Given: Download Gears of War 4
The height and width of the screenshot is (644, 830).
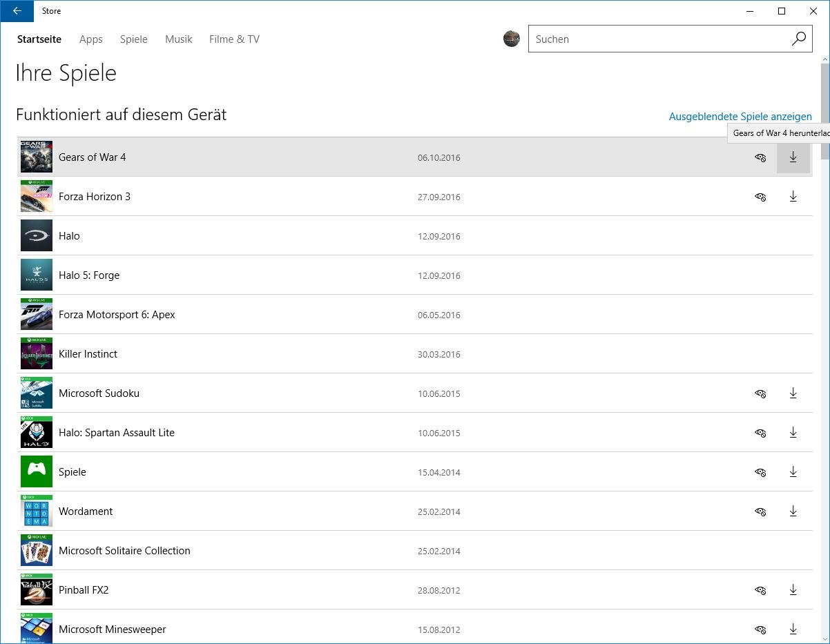Looking at the screenshot, I should point(793,157).
